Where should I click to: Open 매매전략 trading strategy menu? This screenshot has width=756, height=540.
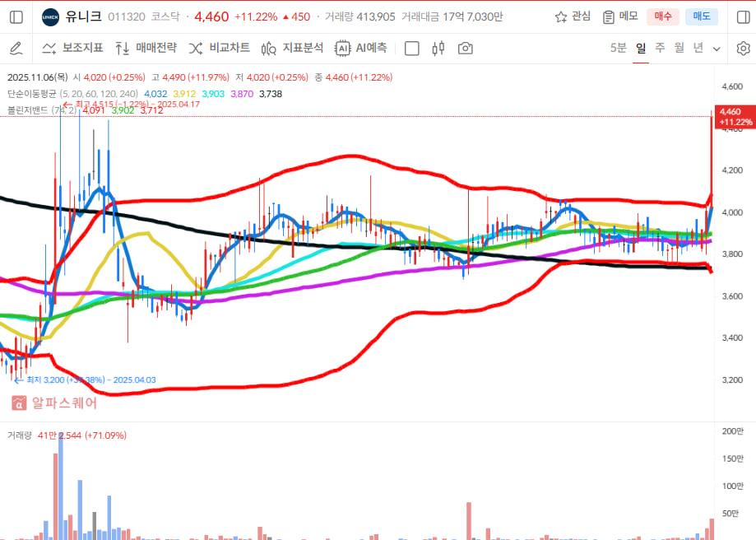[x=146, y=49]
